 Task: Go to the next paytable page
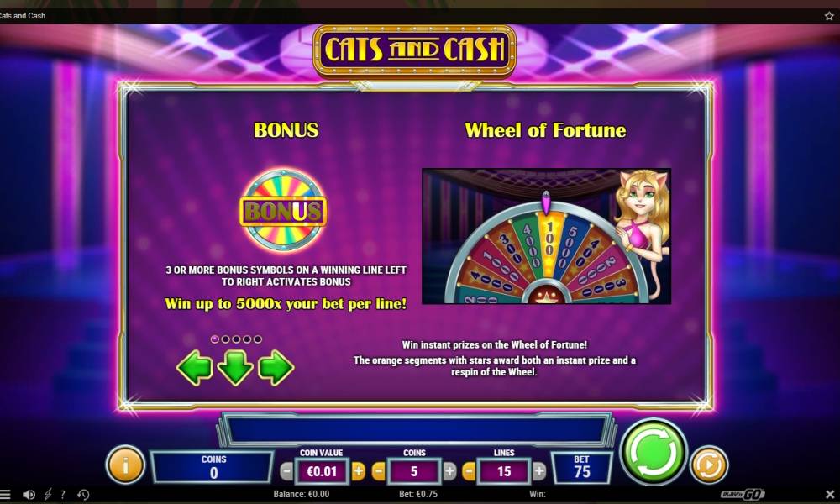tap(276, 367)
